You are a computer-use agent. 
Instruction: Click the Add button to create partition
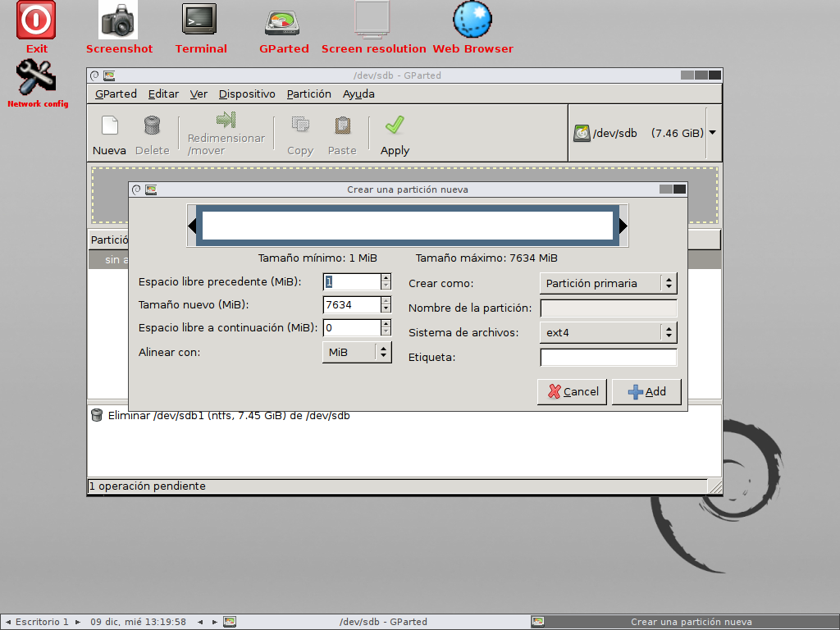[646, 391]
